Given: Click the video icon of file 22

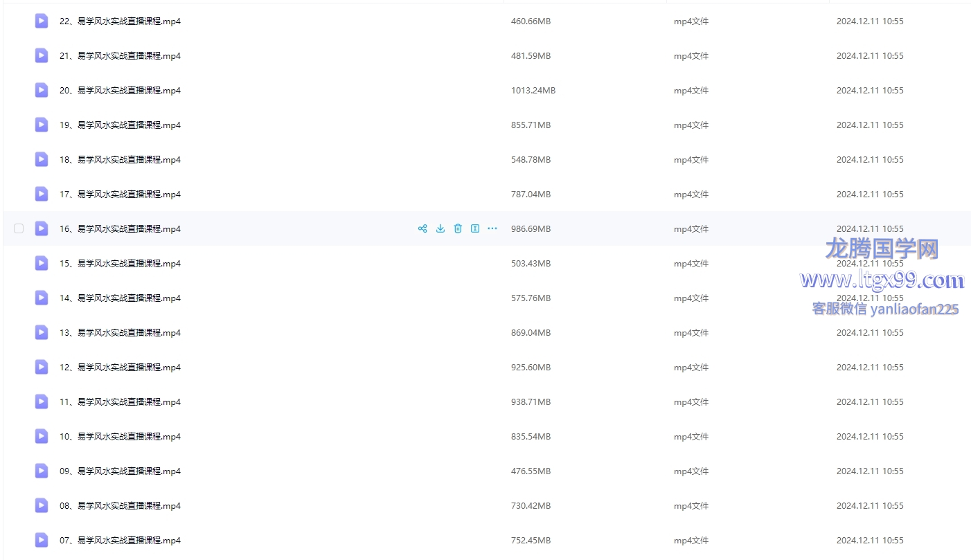Looking at the screenshot, I should click(x=42, y=21).
